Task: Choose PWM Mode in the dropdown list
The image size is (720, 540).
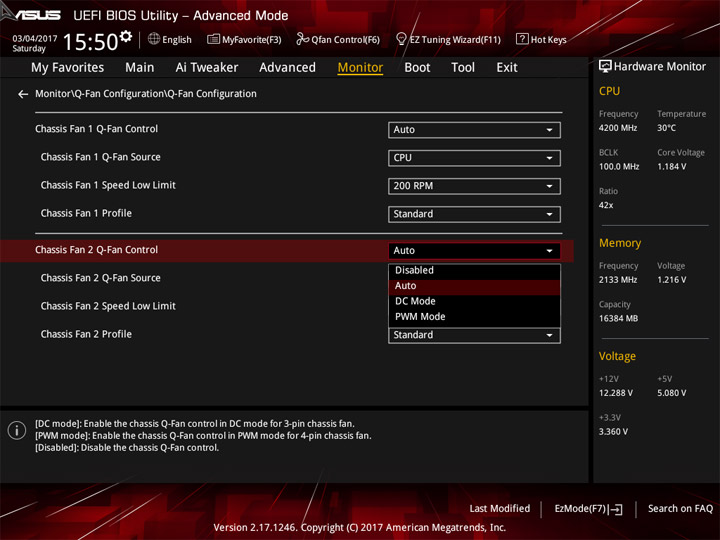Action: click(474, 317)
